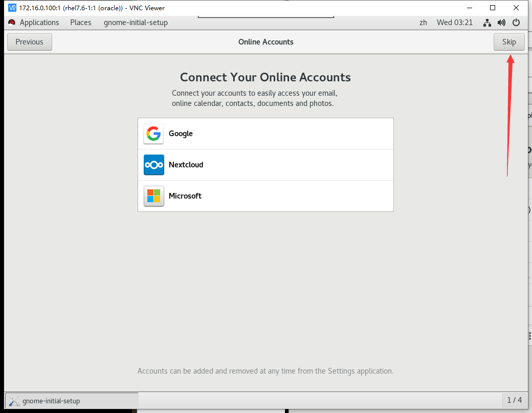Viewport: 532px width, 413px height.
Task: Click the Microsoft logo icon
Action: point(153,196)
